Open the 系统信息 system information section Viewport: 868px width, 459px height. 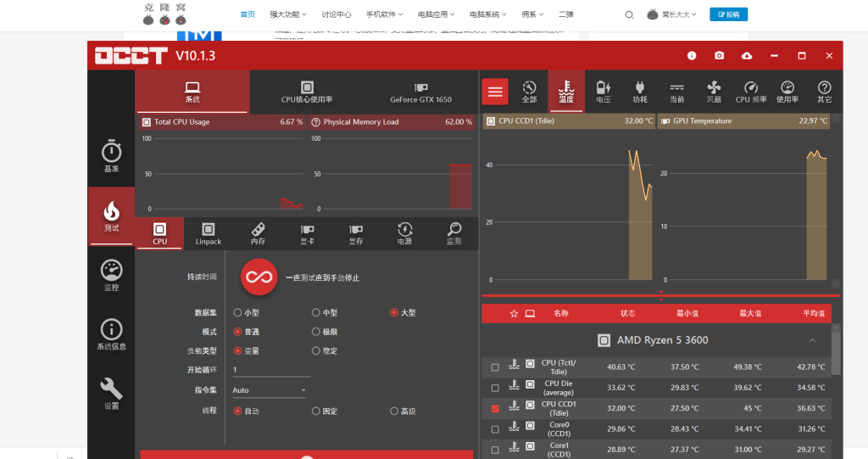111,334
